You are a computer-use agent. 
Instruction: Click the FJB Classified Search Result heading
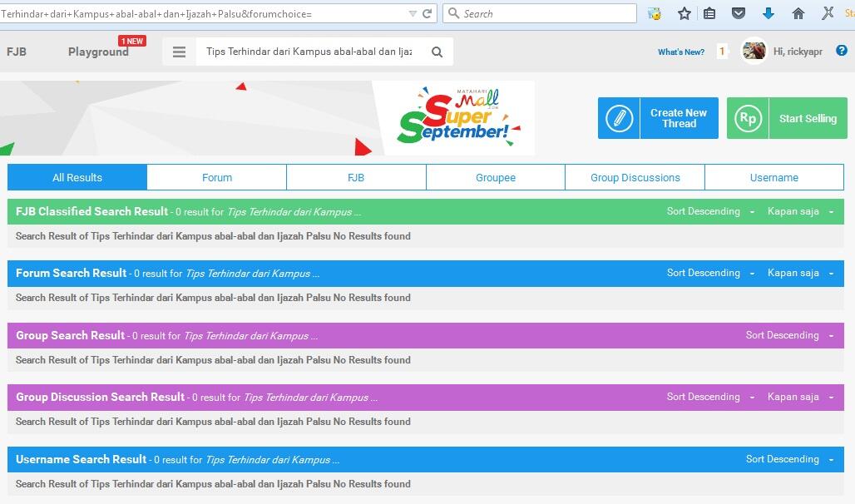91,211
